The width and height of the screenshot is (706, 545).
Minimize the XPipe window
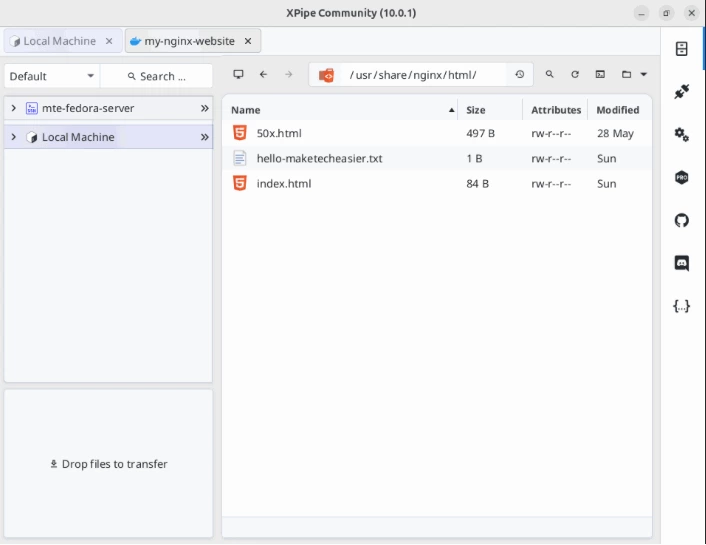click(641, 13)
